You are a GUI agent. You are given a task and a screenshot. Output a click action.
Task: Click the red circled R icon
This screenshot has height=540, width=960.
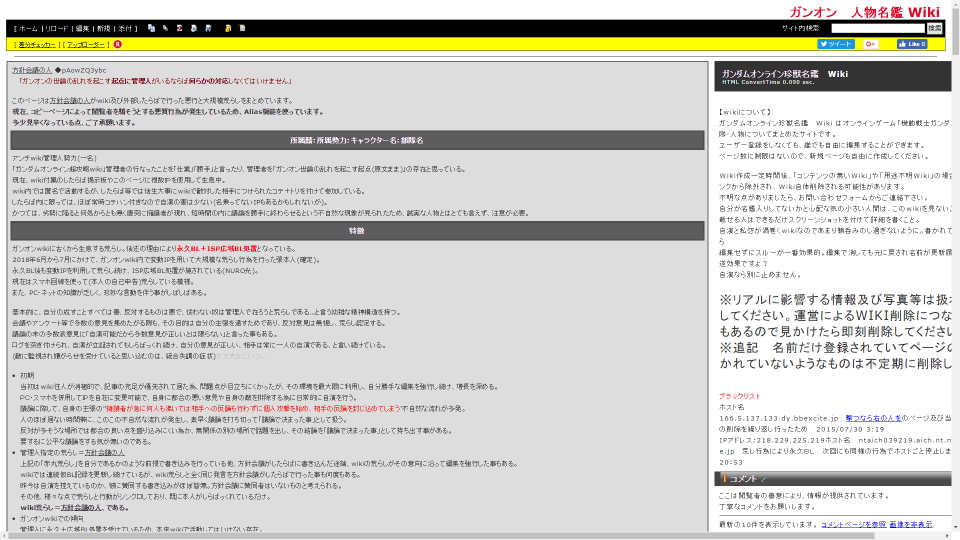[120, 45]
